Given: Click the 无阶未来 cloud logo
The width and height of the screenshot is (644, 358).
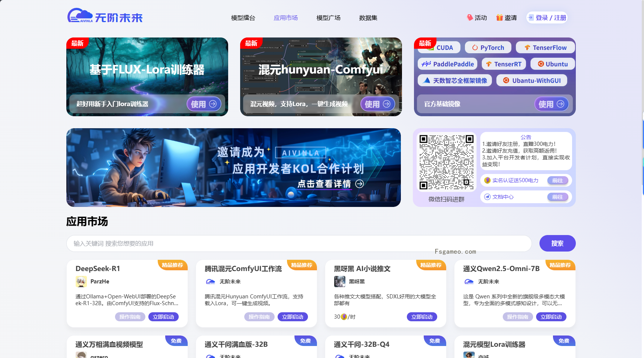Looking at the screenshot, I should click(x=105, y=16).
